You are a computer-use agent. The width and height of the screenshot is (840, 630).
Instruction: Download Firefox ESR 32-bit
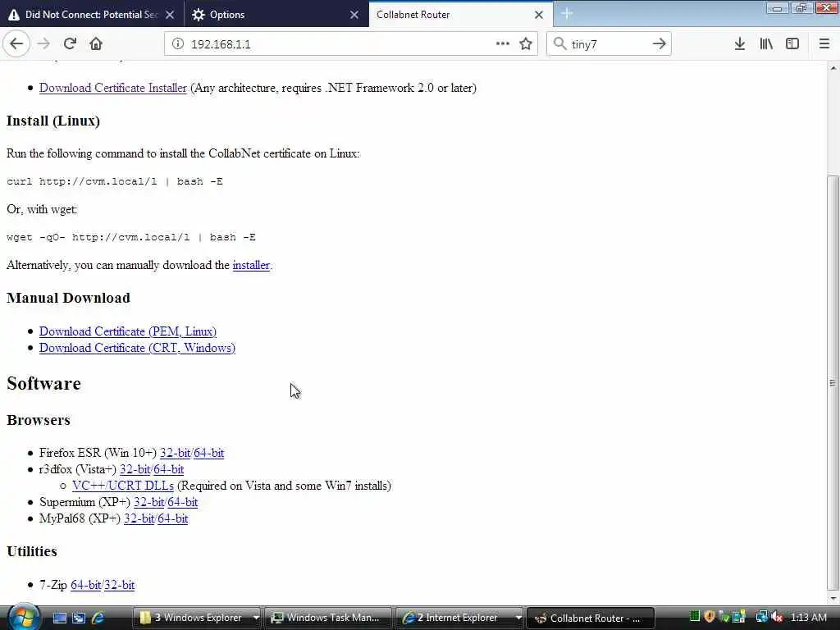coord(175,453)
